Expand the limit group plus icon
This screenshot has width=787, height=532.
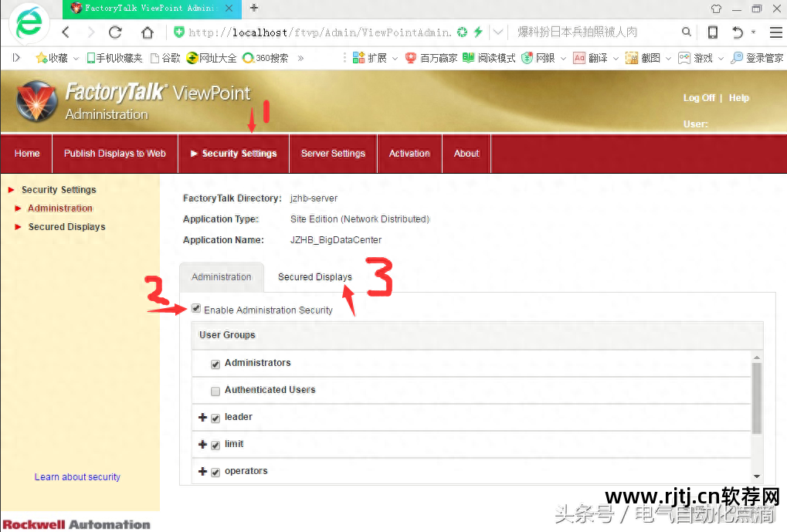203,445
